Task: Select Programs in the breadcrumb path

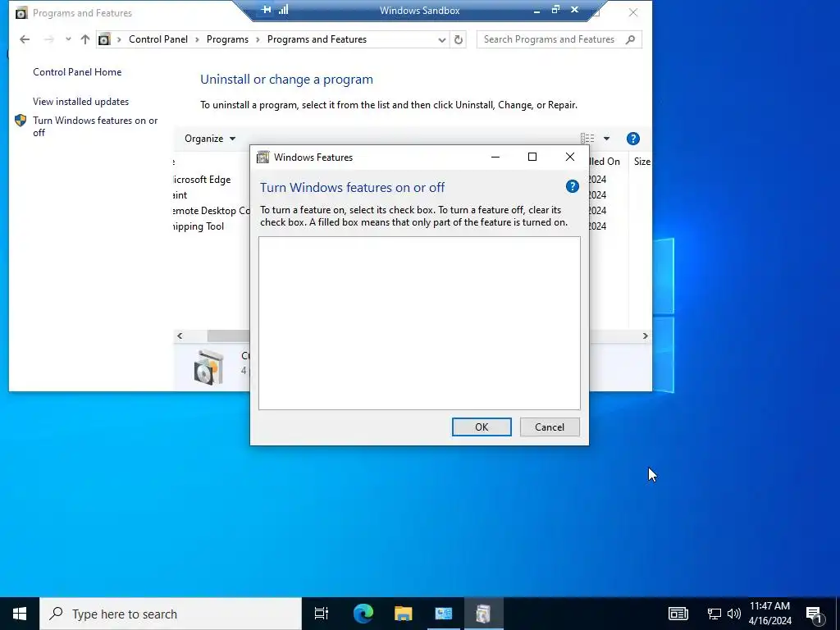Action: (x=227, y=39)
